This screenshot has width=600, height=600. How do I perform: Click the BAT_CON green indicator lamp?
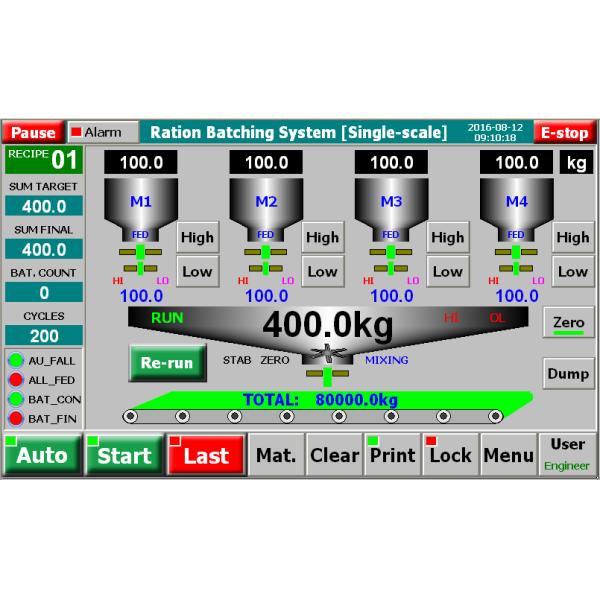pyautogui.click(x=16, y=399)
